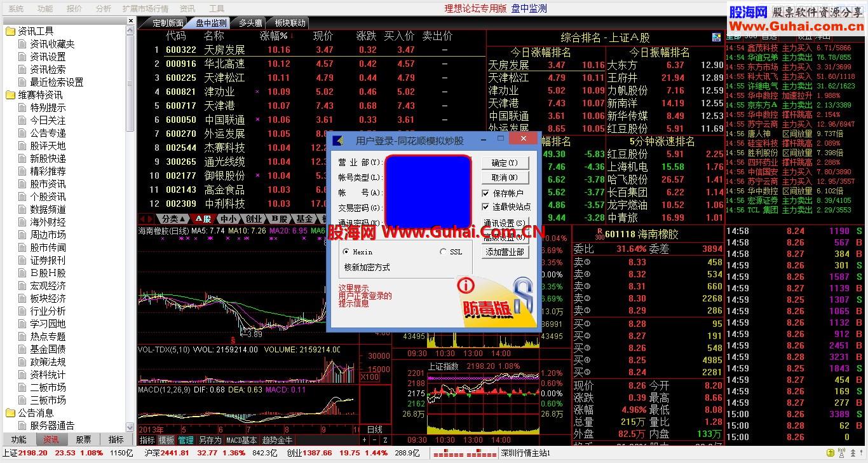
Task: Select the 中小 market tab
Action: [x=229, y=219]
